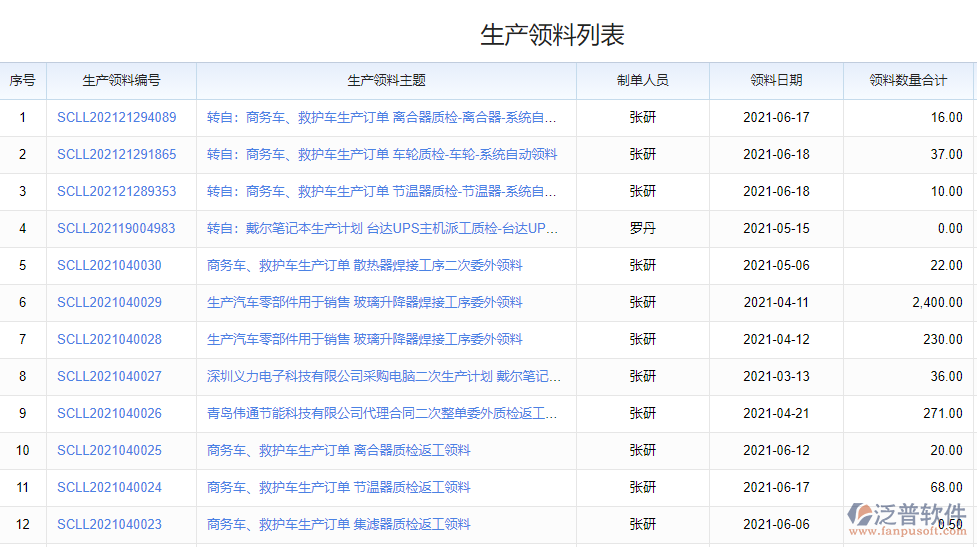Select the 生产领料列表 page title
This screenshot has width=977, height=547.
(552, 35)
